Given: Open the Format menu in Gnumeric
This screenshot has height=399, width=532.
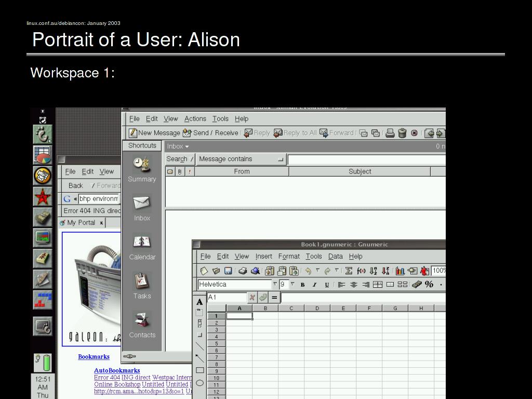Looking at the screenshot, I should tap(289, 256).
